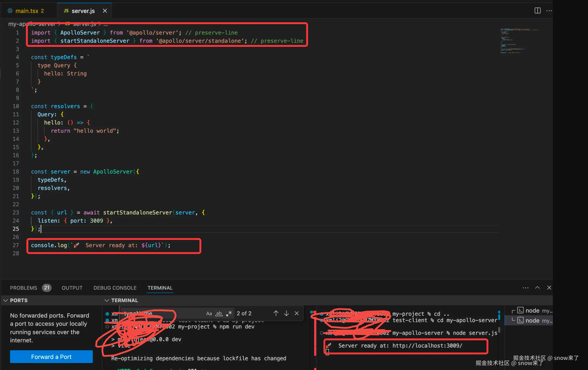Image resolution: width=588 pixels, height=370 pixels.
Task: Click the split editor right icon
Action: pos(537,11)
